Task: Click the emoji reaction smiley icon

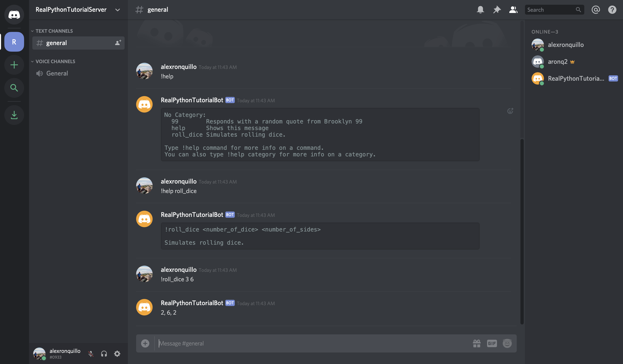Action: [510, 111]
